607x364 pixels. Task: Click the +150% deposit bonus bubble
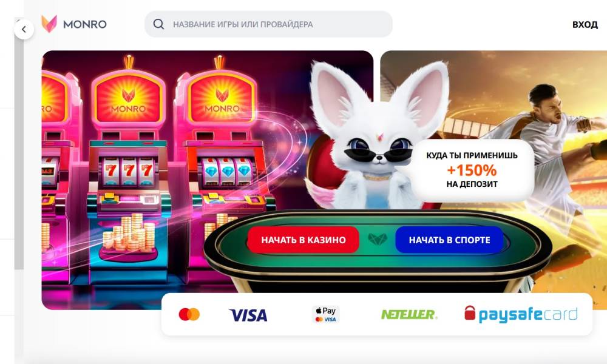[x=472, y=170]
